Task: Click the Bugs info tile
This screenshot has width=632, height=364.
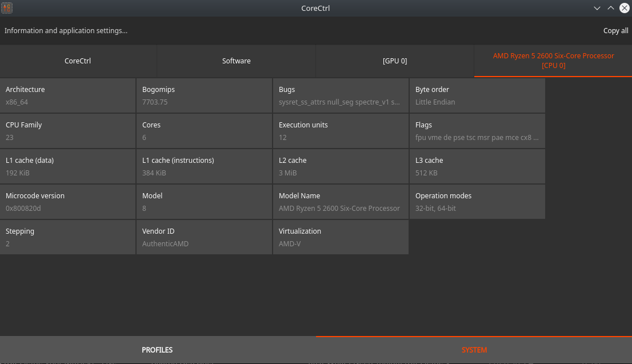Action: tap(341, 95)
